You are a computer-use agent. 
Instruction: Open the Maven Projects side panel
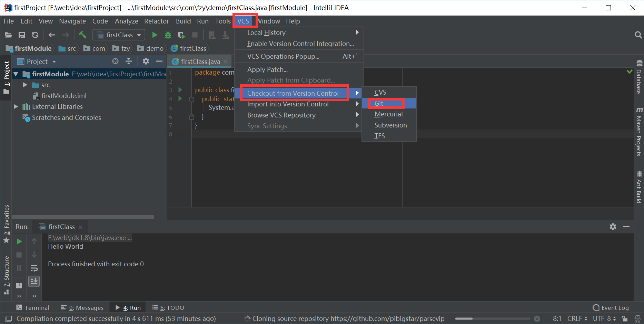pos(639,132)
